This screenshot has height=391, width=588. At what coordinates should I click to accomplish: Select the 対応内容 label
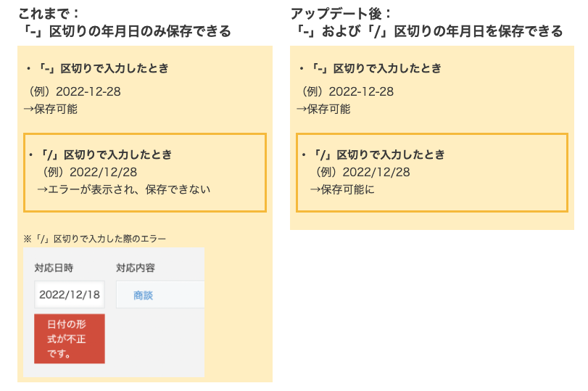136,268
